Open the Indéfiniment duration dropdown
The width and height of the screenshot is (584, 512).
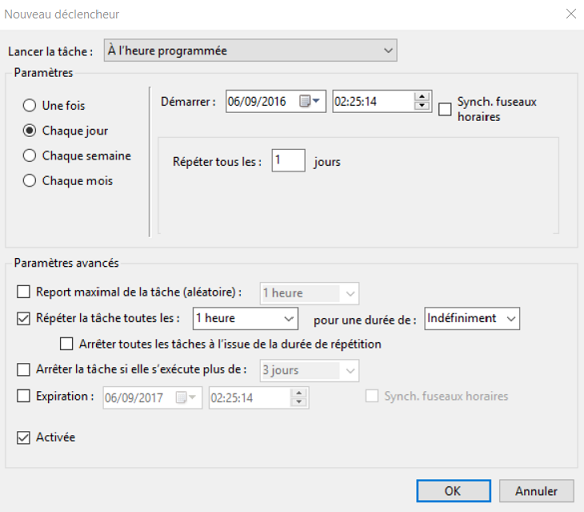point(472,318)
